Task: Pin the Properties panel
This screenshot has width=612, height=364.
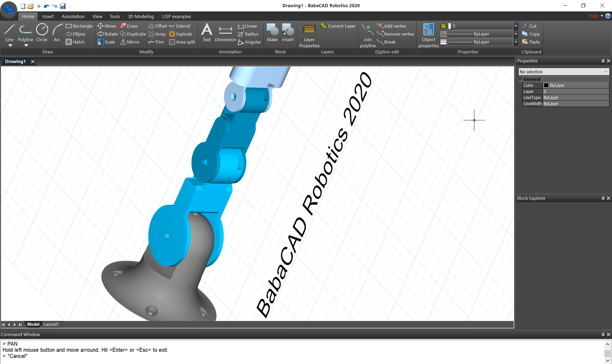Action: point(603,61)
